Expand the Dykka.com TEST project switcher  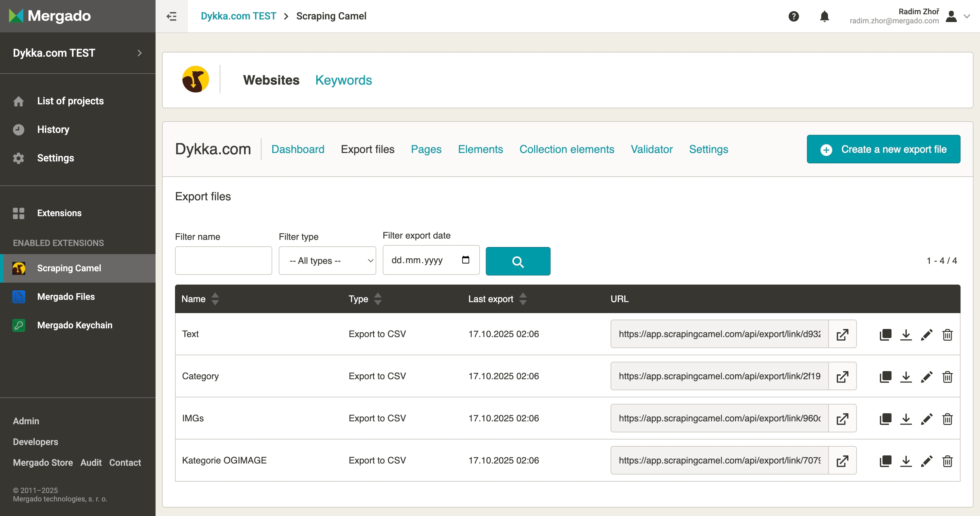pos(140,53)
